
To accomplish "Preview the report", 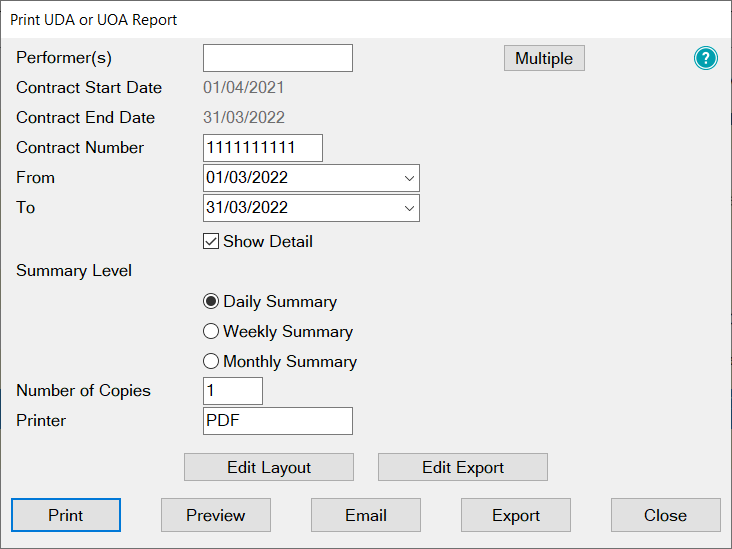I will pos(216,515).
